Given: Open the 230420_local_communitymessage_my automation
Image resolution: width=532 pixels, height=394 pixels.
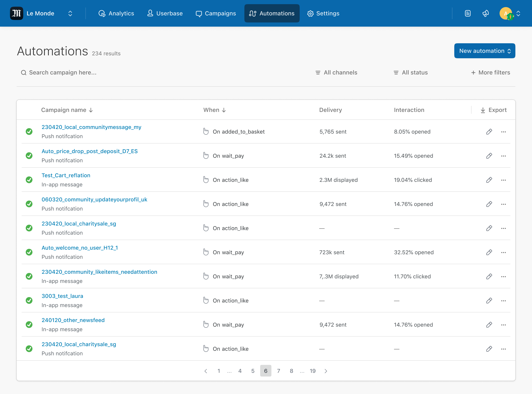Looking at the screenshot, I should (91, 127).
